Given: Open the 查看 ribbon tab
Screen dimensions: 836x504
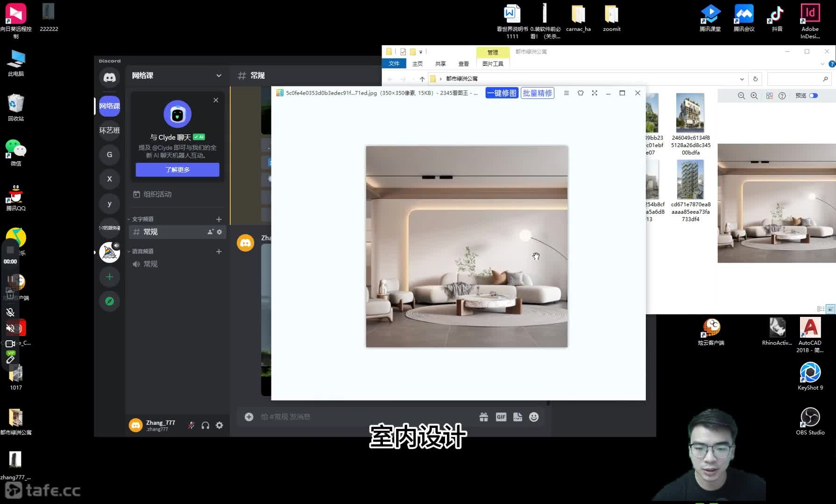Looking at the screenshot, I should point(463,63).
